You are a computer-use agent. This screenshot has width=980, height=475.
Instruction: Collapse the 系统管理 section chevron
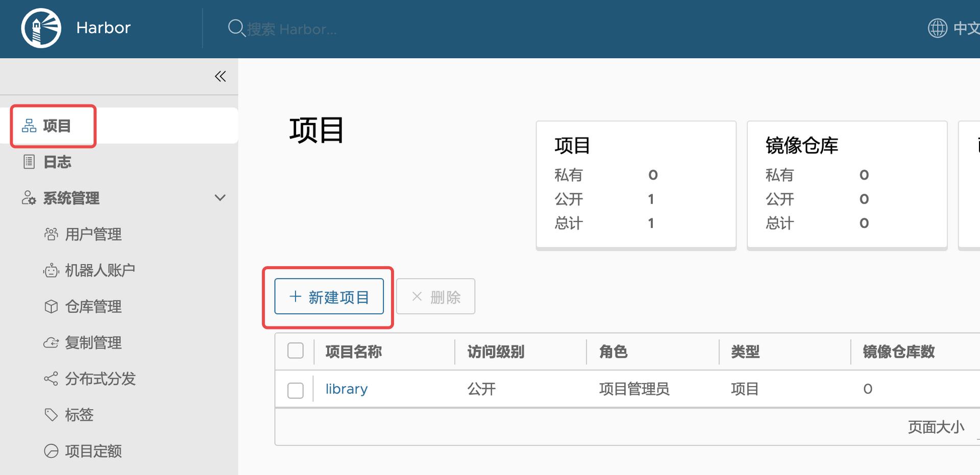point(220,198)
